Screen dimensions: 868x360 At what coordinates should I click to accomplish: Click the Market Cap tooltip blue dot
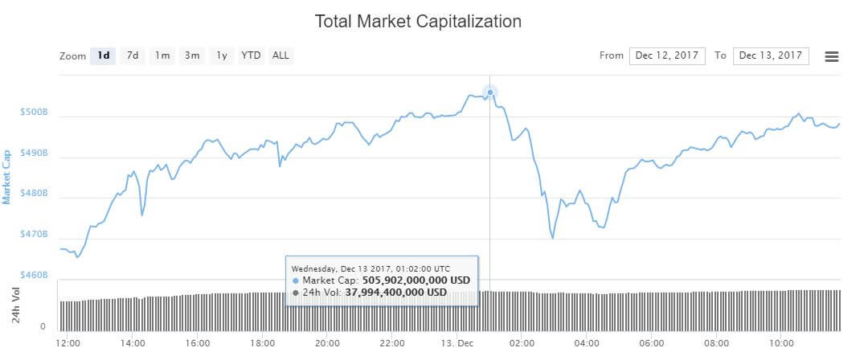pos(296,280)
